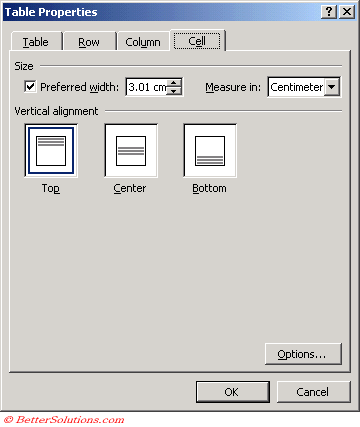The width and height of the screenshot is (360, 427).
Task: Click the Cancel button
Action: coord(313,392)
